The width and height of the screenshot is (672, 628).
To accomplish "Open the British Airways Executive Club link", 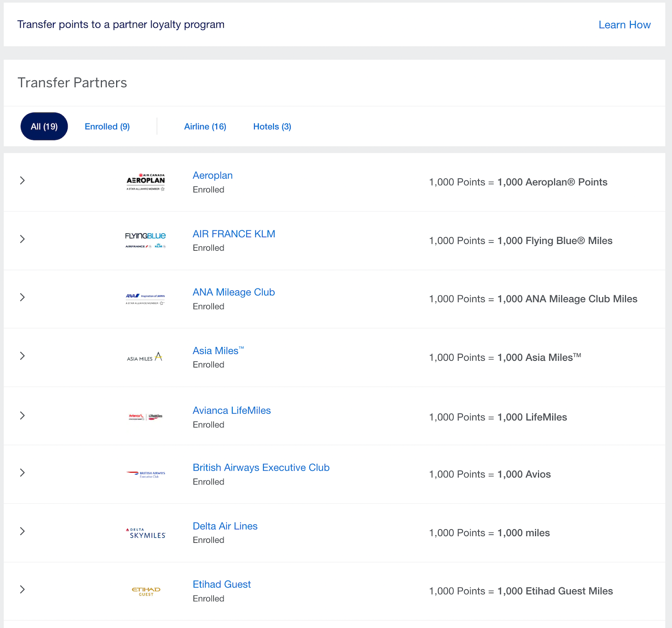I will tap(261, 467).
